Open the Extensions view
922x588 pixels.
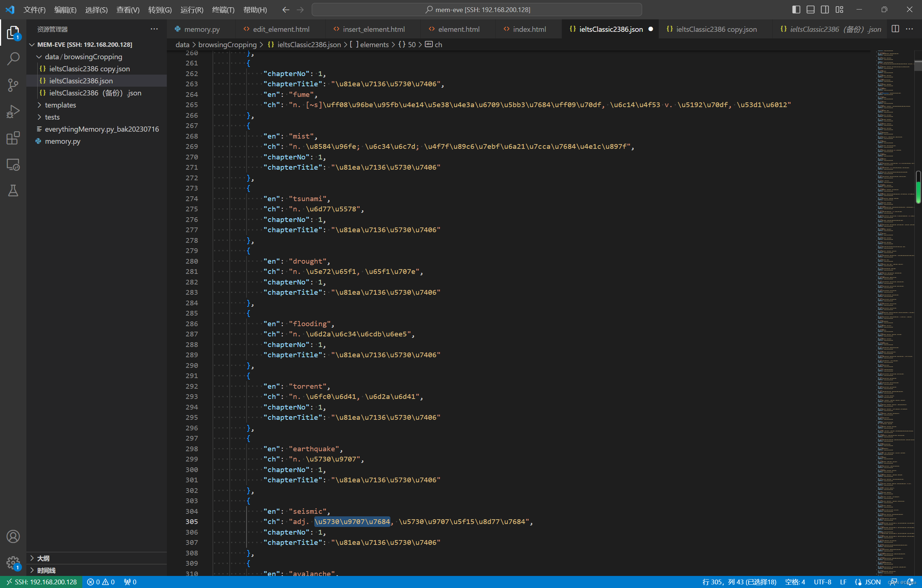point(13,138)
